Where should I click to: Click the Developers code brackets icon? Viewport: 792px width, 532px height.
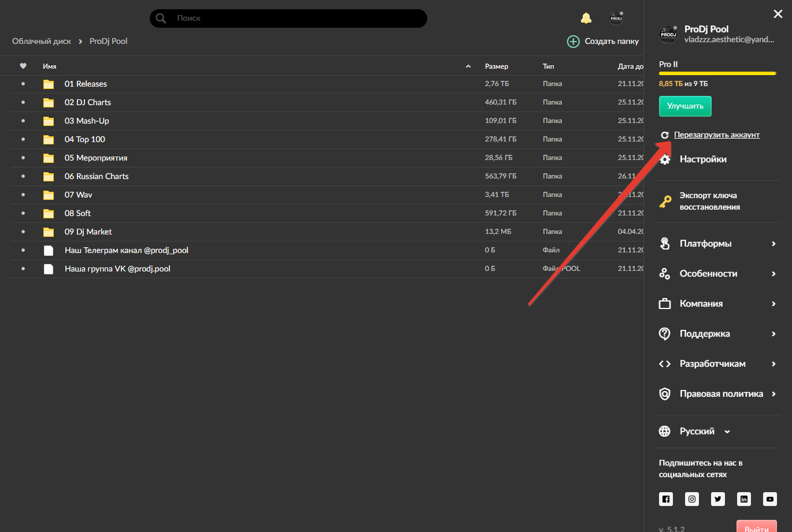click(x=665, y=364)
